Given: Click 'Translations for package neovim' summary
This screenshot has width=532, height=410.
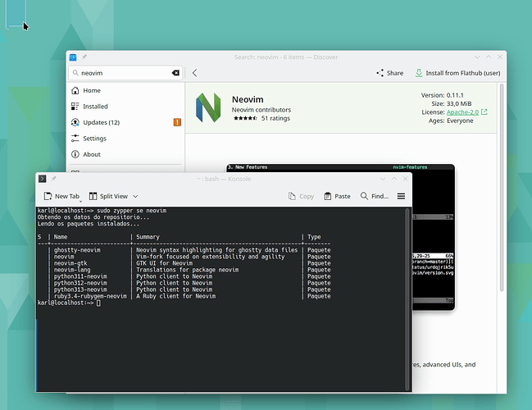Looking at the screenshot, I should pyautogui.click(x=187, y=270).
